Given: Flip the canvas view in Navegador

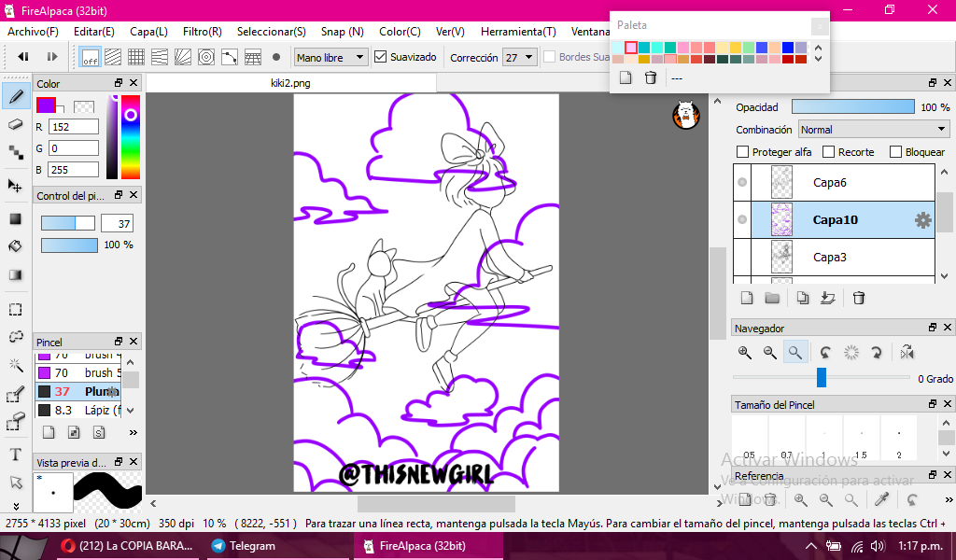Looking at the screenshot, I should (907, 352).
